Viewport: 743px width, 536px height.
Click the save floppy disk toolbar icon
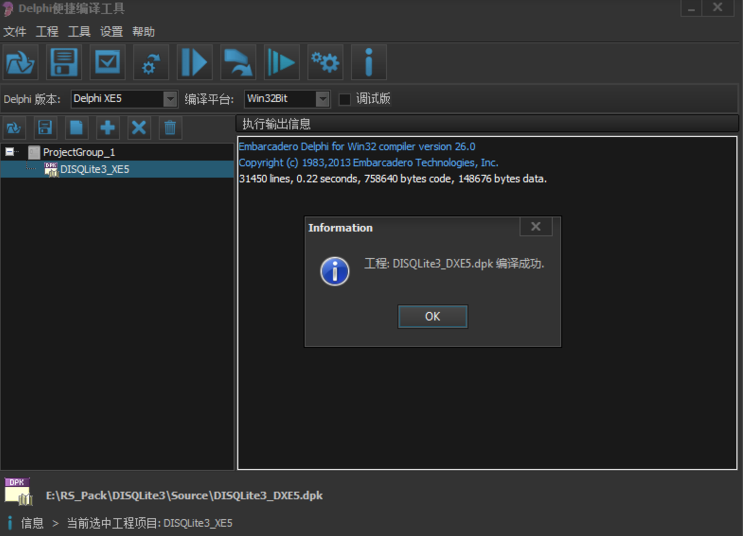64,62
